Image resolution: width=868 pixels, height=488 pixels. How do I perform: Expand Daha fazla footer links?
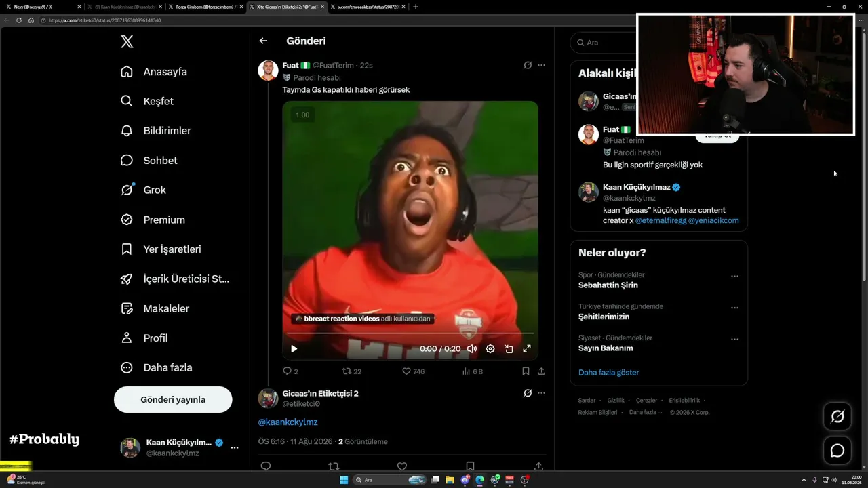(645, 413)
